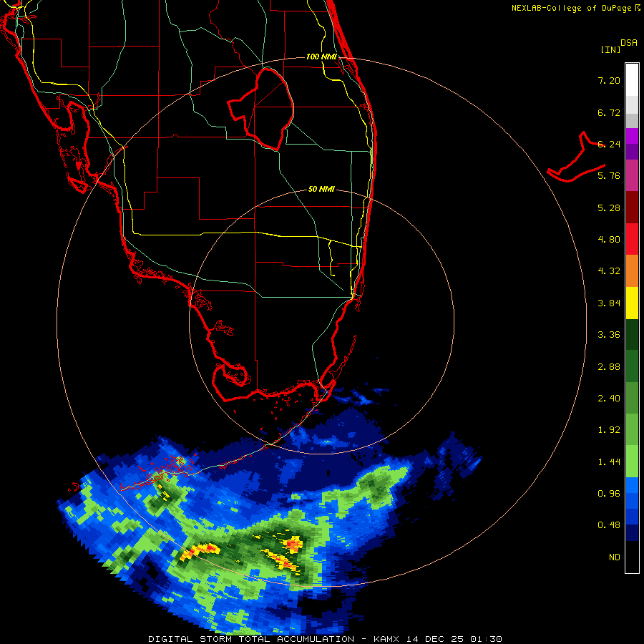Click the [IN] units label
Viewport: 644px width, 644px height.
pyautogui.click(x=610, y=49)
